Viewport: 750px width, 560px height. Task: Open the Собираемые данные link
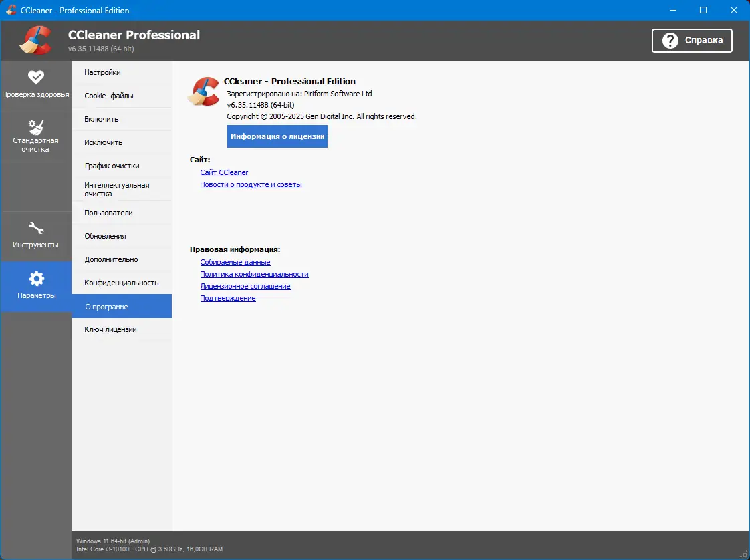(x=235, y=262)
